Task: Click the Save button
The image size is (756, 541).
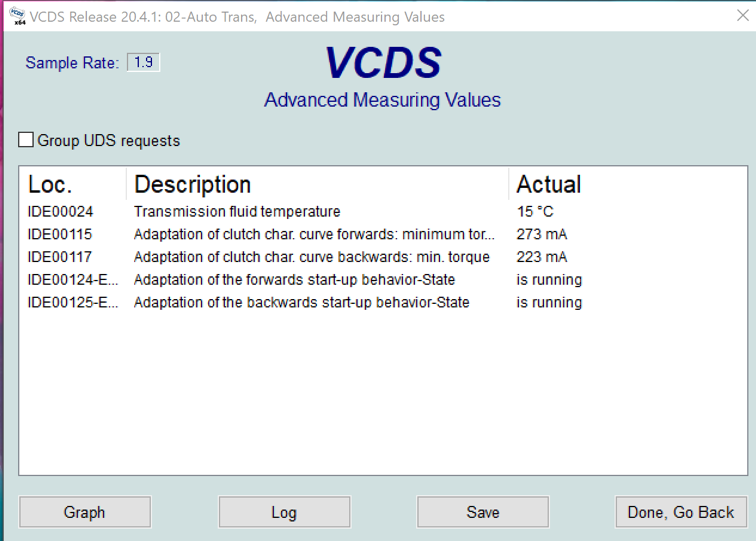Action: 483,512
